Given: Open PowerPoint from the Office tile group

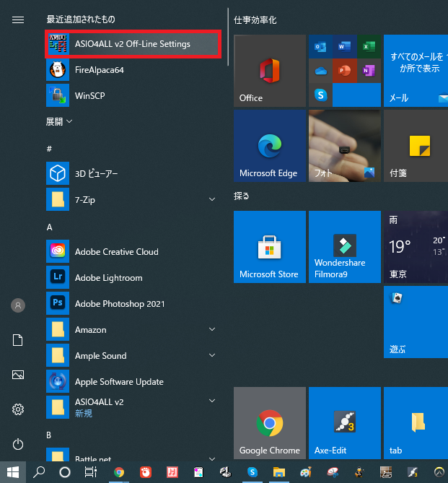Looking at the screenshot, I should pyautogui.click(x=345, y=71).
